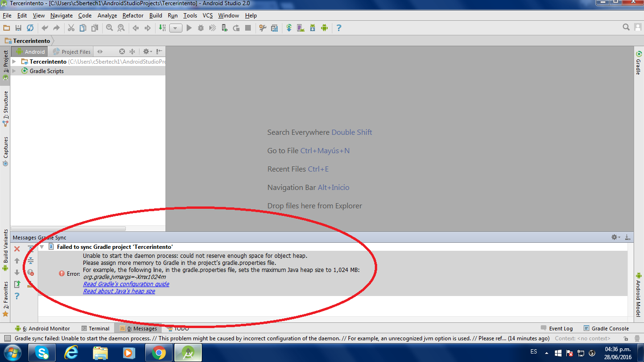
Task: Toggle the Build Variants side tab
Action: tap(5, 250)
